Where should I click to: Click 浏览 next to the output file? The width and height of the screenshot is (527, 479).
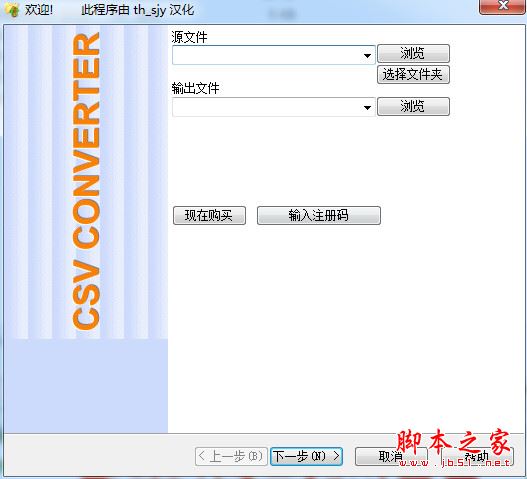tap(413, 107)
